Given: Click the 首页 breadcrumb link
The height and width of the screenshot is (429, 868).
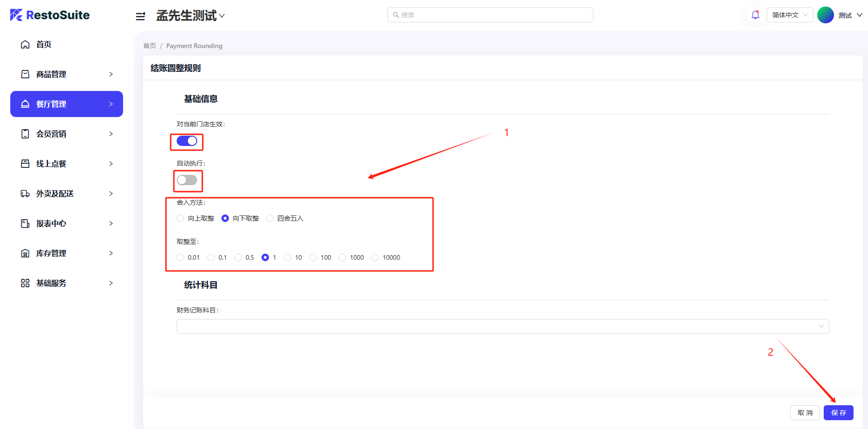Looking at the screenshot, I should 149,46.
